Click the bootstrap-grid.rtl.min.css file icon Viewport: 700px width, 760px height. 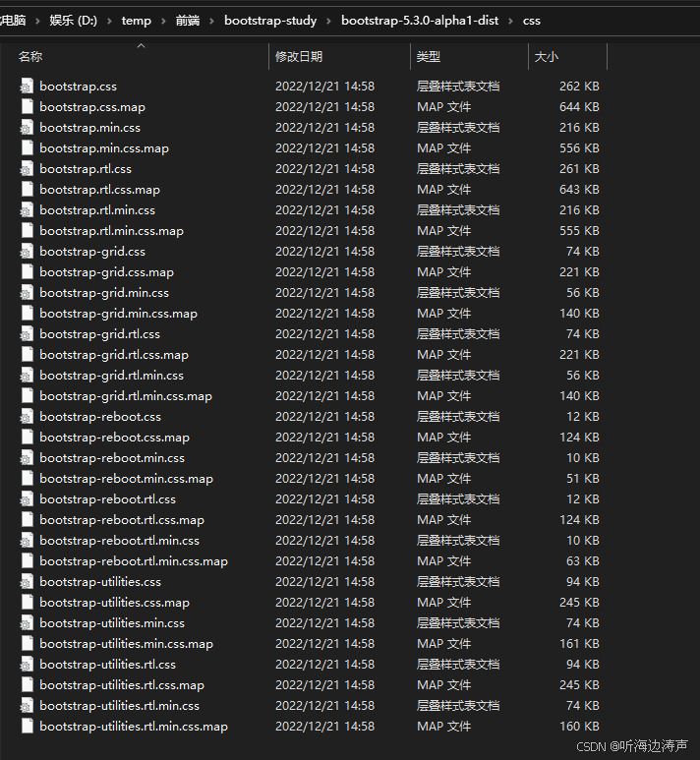click(28, 376)
